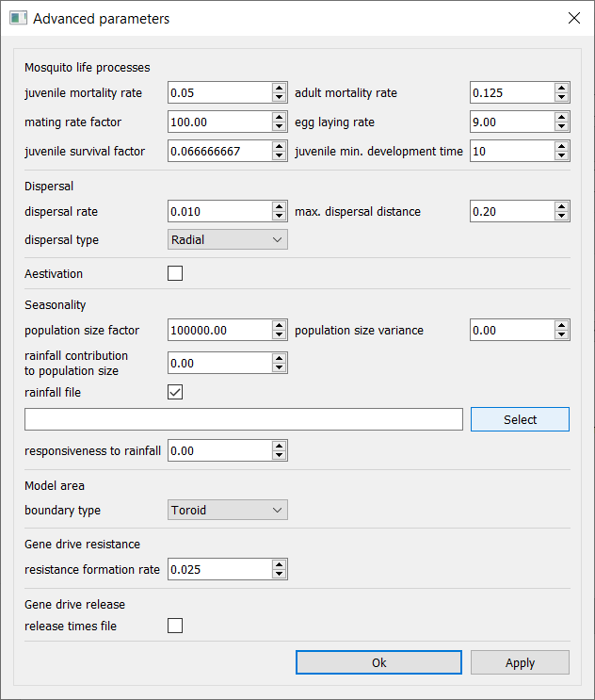Viewport: 595px width, 700px height.
Task: Decrease mating rate factor with down arrow
Action: (x=280, y=126)
